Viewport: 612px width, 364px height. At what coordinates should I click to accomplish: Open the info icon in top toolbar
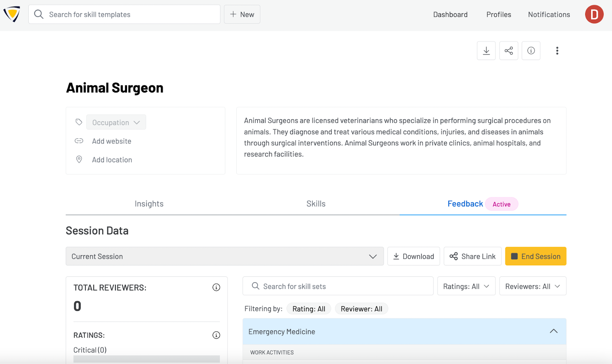tap(531, 51)
